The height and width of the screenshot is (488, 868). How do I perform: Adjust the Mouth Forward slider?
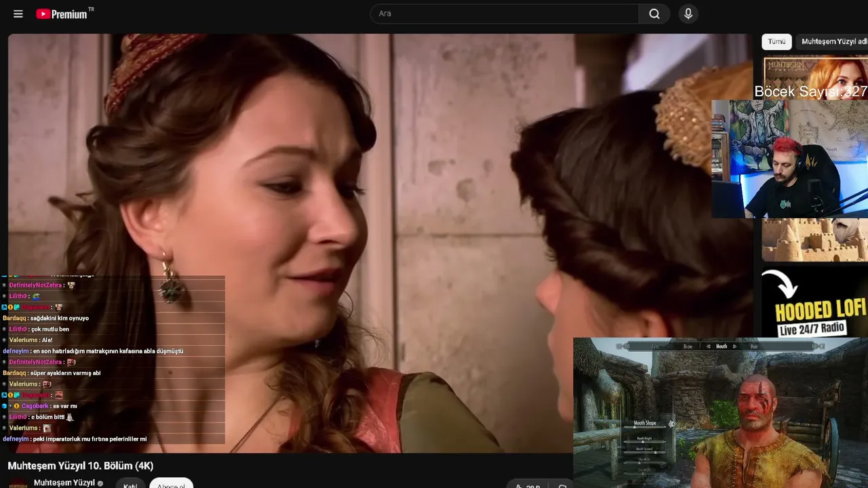(644, 453)
